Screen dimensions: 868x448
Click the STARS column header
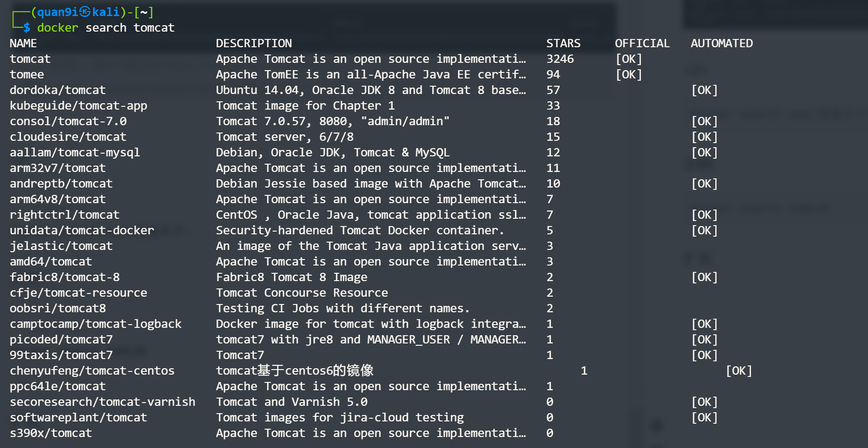(563, 44)
